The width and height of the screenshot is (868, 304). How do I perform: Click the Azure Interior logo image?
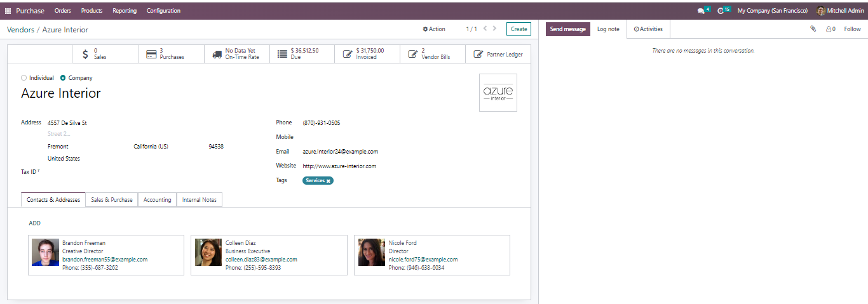498,93
